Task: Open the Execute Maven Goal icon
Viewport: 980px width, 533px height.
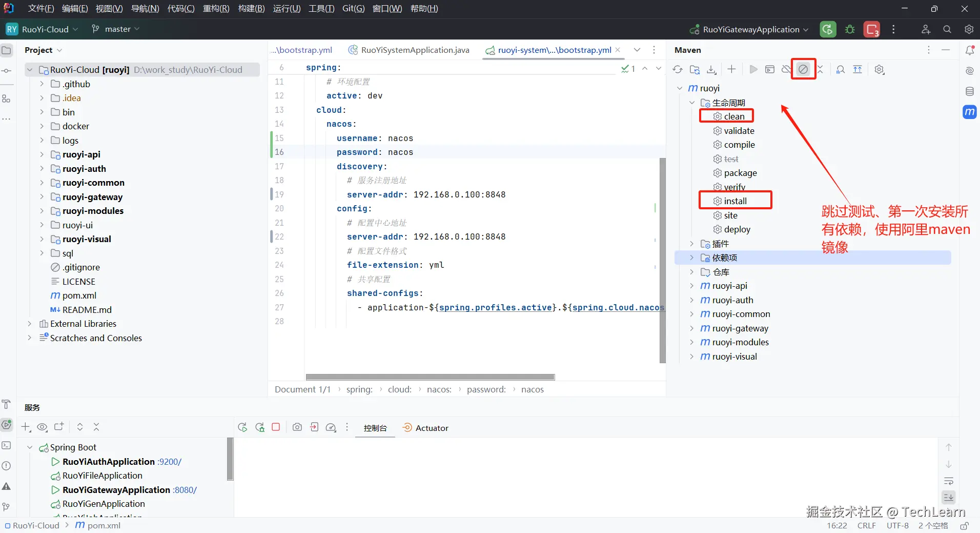Action: [x=770, y=69]
